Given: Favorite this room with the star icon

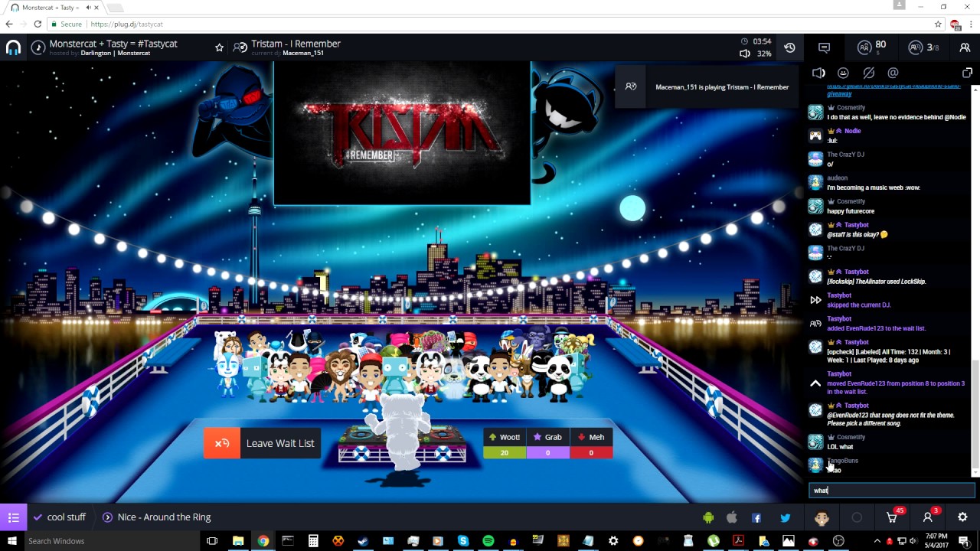Looking at the screenshot, I should (219, 47).
